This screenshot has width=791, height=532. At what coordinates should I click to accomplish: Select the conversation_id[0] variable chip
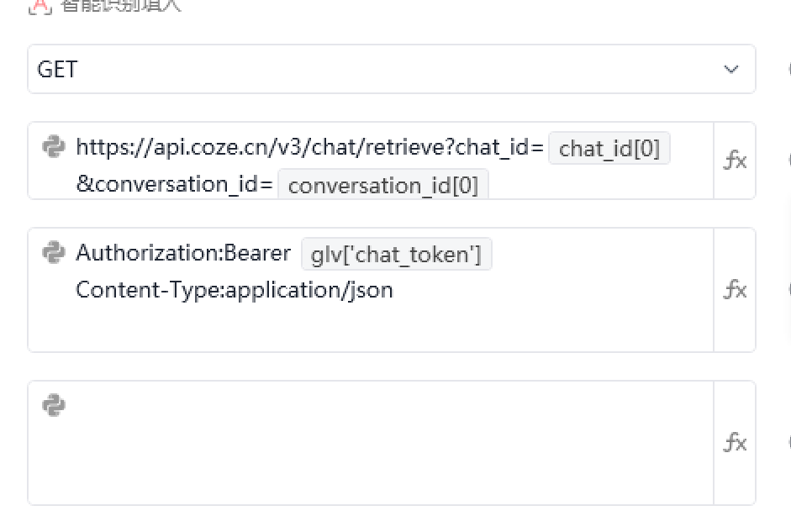382,185
